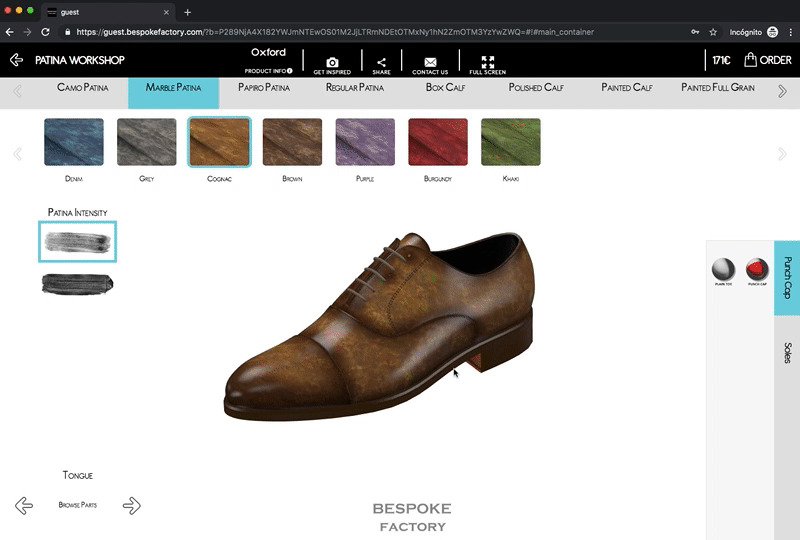Browse to next shoe part arrow
The image size is (800, 540).
pos(132,506)
